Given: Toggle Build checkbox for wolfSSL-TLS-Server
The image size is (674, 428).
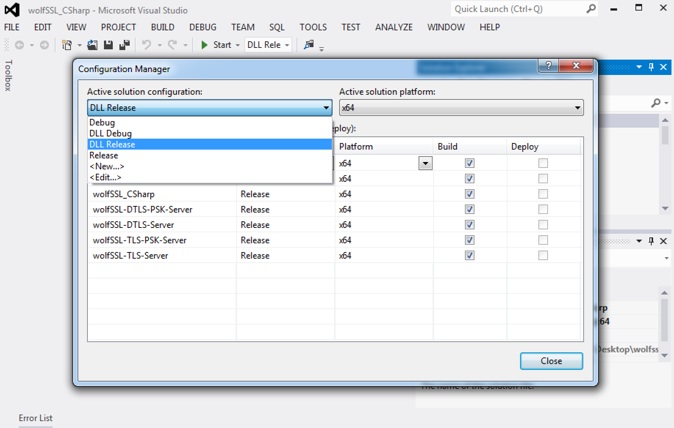Looking at the screenshot, I should [469, 255].
